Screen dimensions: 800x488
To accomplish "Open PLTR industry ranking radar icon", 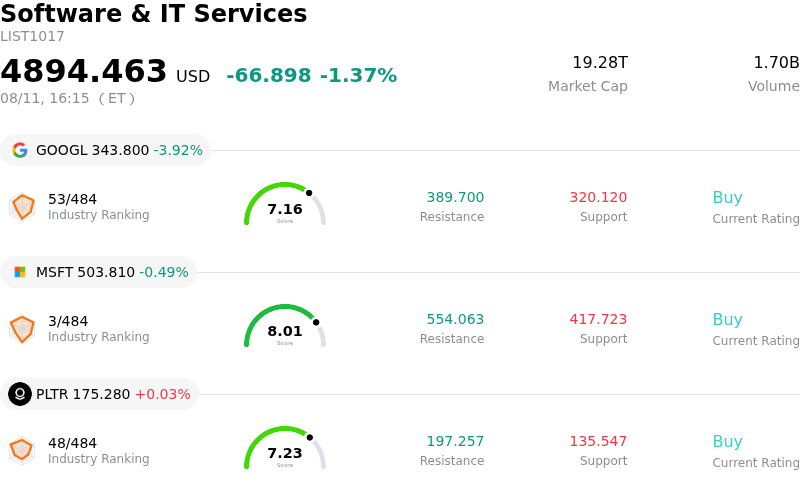I will pyautogui.click(x=22, y=451).
